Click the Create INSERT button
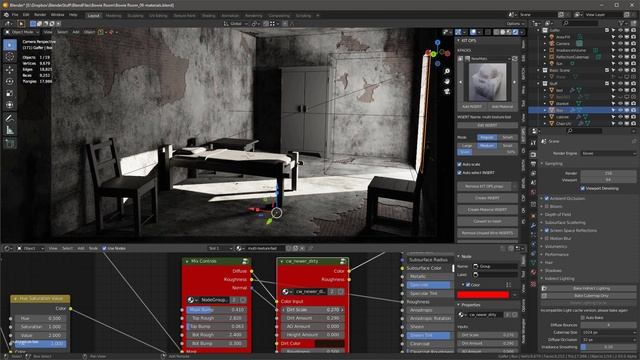This screenshot has height=360, width=640. click(487, 198)
